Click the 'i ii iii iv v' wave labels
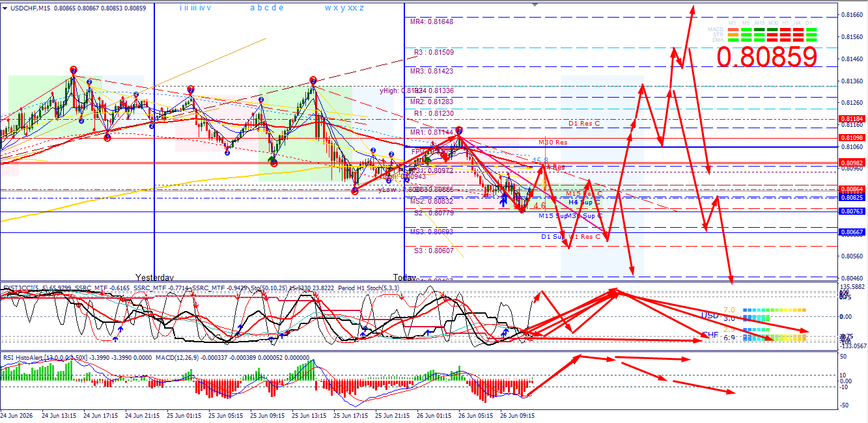 point(195,8)
